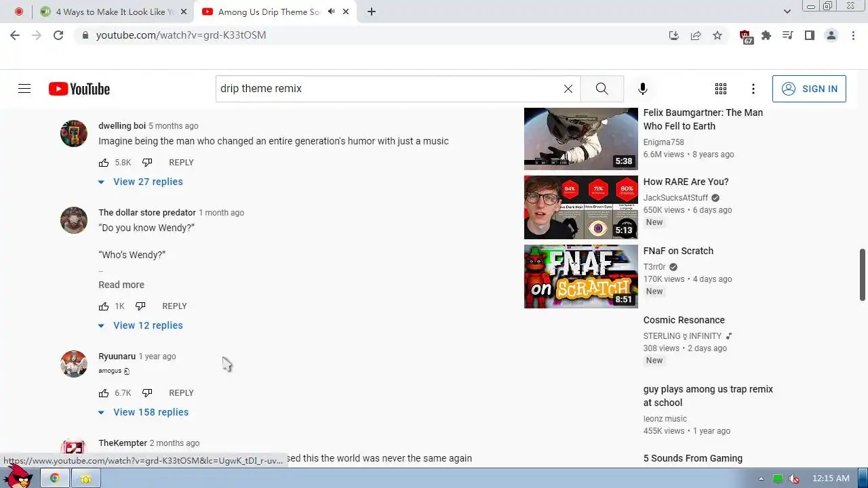The height and width of the screenshot is (488, 868).
Task: Open a new browser tab
Action: 372,12
